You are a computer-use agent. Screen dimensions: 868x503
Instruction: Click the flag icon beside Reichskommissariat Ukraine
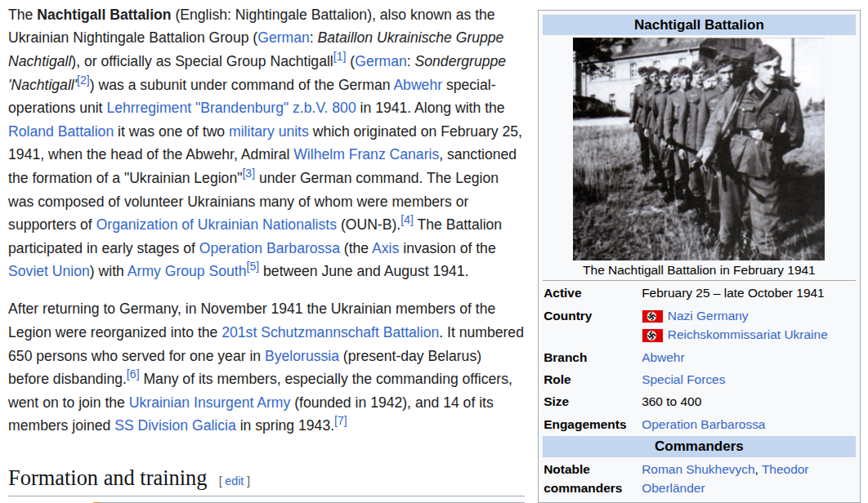[652, 336]
